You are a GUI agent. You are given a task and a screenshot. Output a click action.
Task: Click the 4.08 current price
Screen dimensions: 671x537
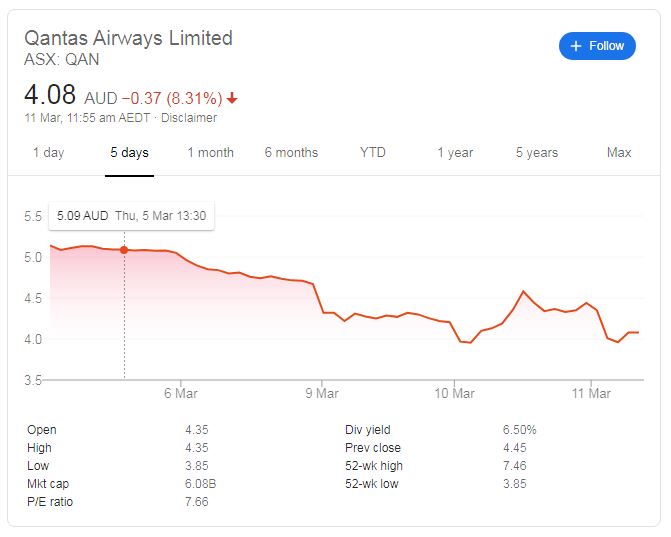[50, 96]
